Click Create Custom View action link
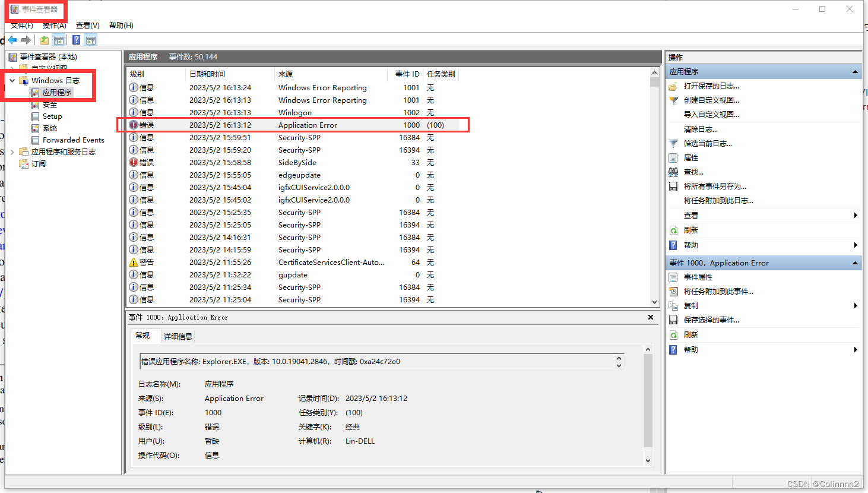Viewport: 868px width, 493px height. point(711,100)
